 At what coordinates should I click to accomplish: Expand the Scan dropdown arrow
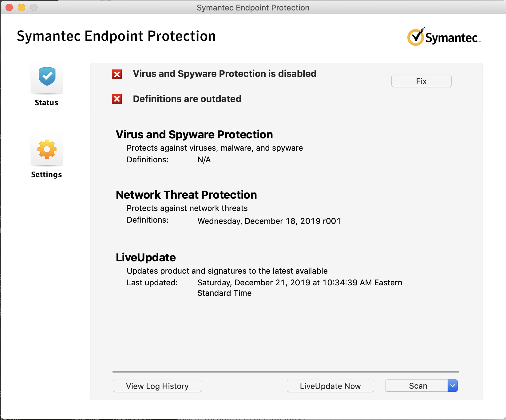[x=453, y=386]
